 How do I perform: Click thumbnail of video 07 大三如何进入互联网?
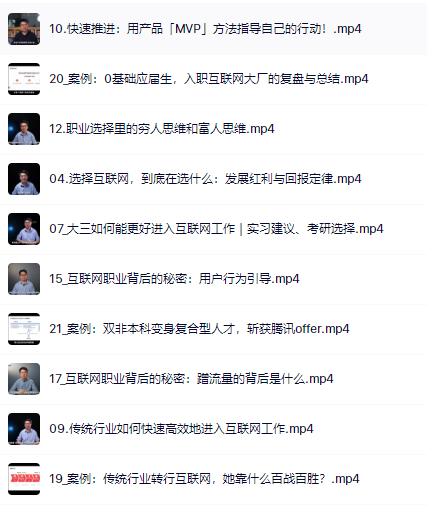[x=24, y=229]
